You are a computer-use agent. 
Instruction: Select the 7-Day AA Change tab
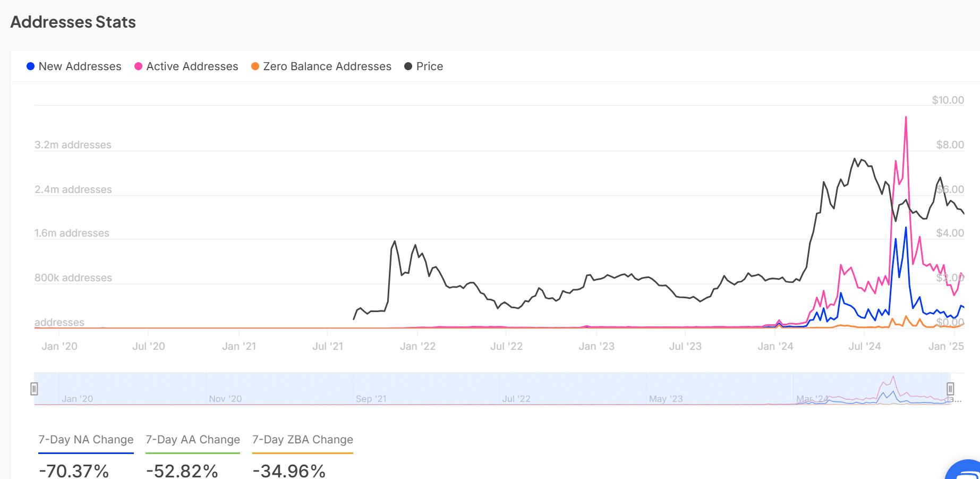193,440
